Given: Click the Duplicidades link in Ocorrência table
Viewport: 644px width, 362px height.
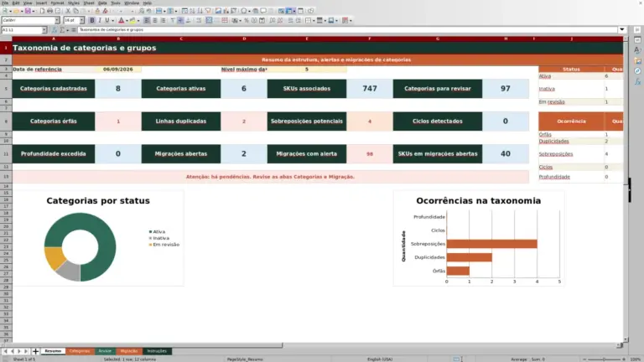Looking at the screenshot, I should tap(553, 141).
